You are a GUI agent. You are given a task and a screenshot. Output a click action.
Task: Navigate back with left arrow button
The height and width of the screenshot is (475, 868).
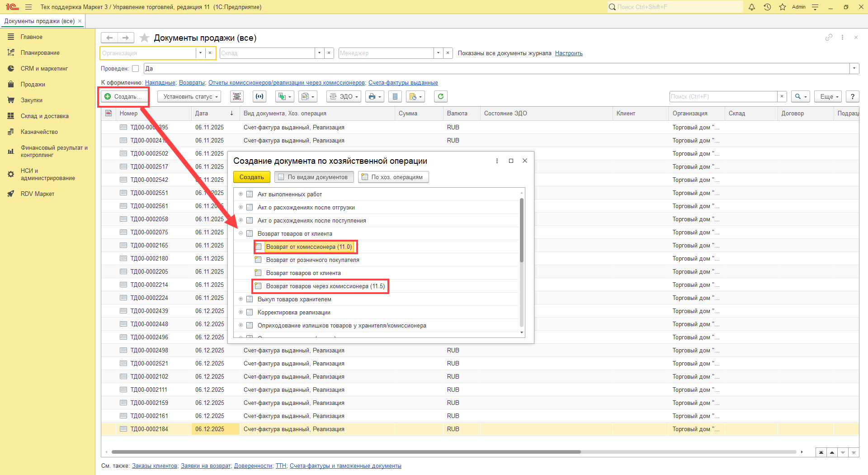point(109,38)
